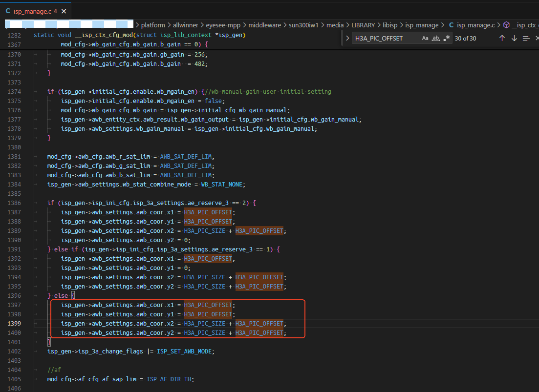Click ISP_SET_AWB_MODE on line 1402
The image size is (539, 392).
184,351
